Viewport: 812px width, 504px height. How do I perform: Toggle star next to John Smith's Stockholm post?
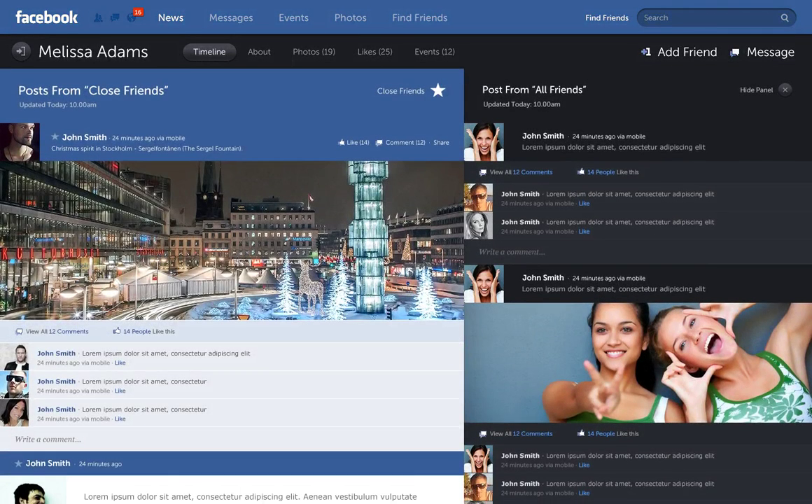[55, 137]
